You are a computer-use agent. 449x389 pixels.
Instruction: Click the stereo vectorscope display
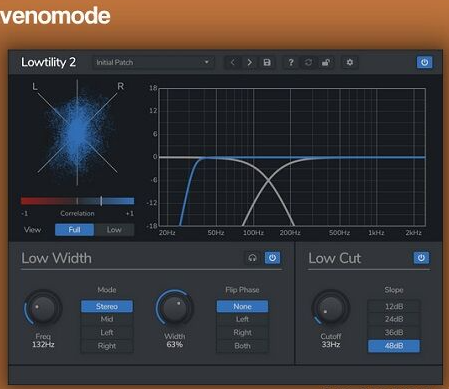77,132
